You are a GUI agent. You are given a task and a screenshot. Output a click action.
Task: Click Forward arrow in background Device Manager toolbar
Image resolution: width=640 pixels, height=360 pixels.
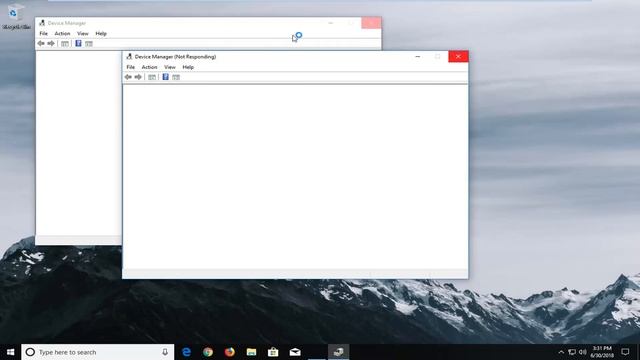[51, 43]
